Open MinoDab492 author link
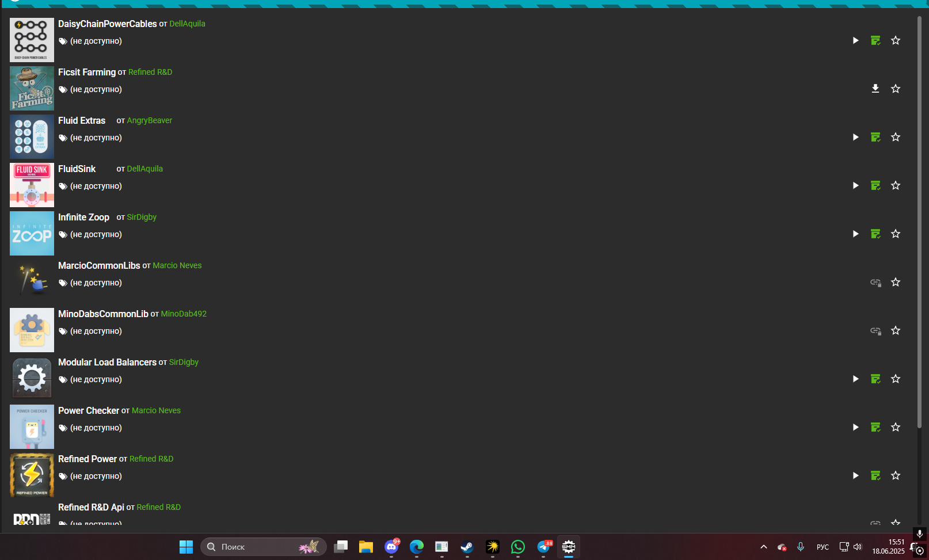Image resolution: width=929 pixels, height=560 pixels. (184, 314)
